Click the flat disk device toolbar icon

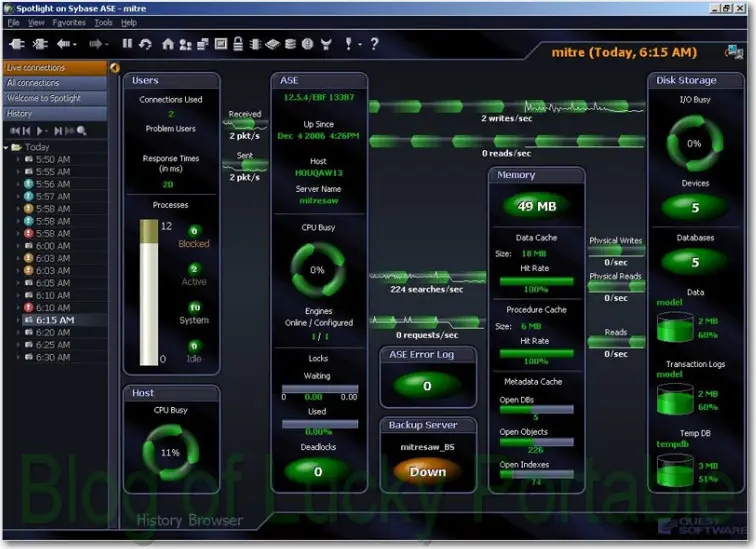(x=272, y=44)
